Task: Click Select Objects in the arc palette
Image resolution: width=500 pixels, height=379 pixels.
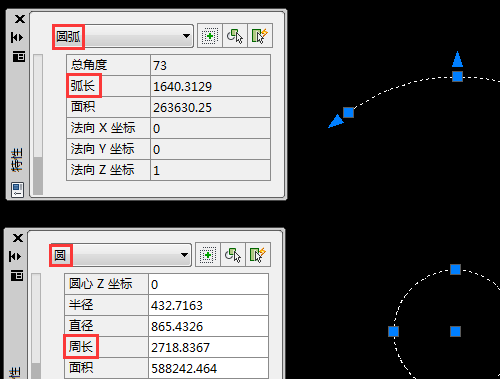Action: point(235,36)
